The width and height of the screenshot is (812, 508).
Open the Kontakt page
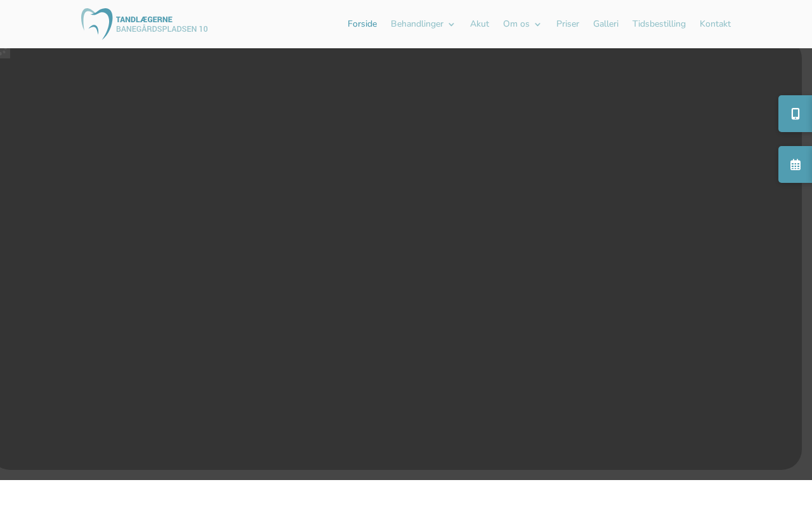(x=715, y=24)
